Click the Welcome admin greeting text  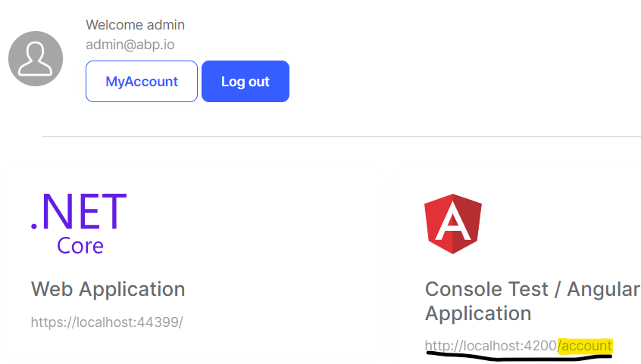click(x=135, y=25)
